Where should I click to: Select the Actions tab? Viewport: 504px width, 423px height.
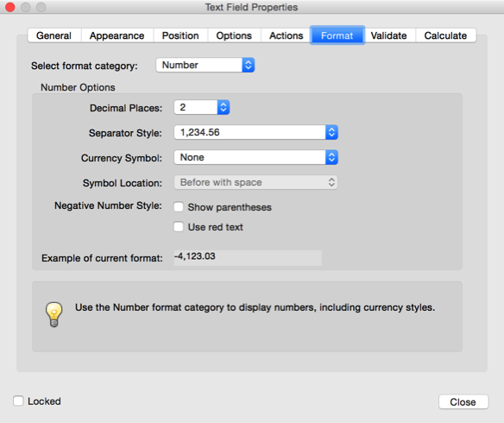coord(286,35)
